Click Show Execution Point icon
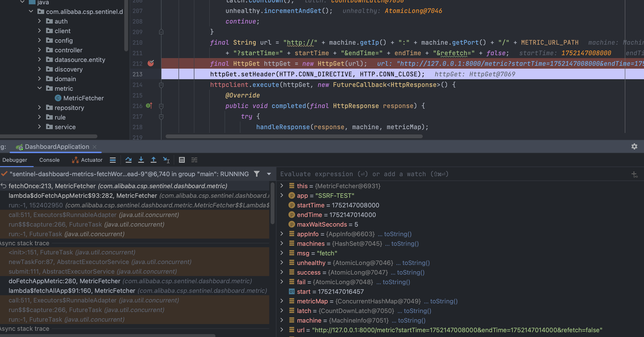Viewport: 644px width, 337px height. [113, 160]
